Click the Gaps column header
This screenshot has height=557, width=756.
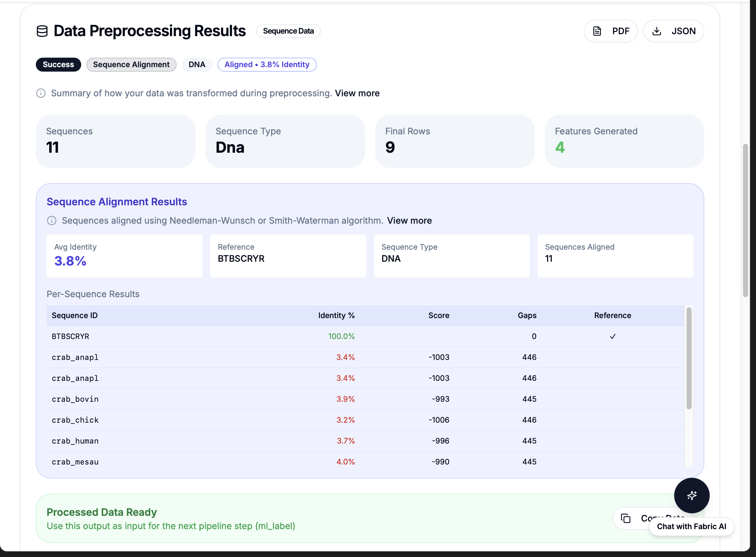click(x=527, y=315)
